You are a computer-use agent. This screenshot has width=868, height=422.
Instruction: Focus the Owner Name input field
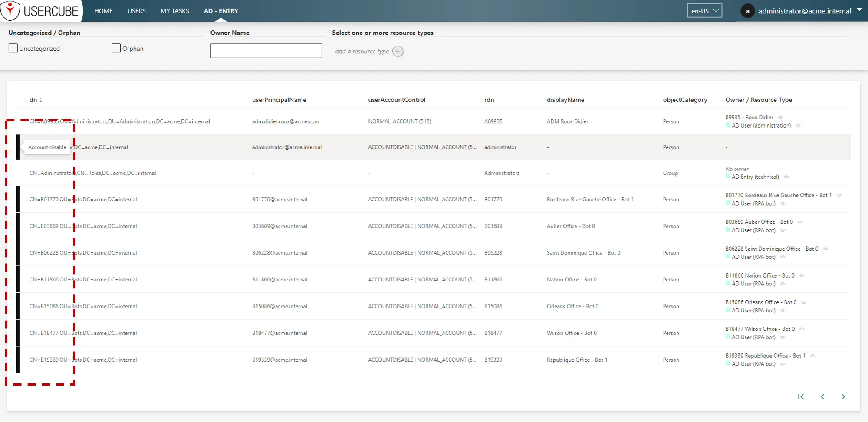coord(266,51)
